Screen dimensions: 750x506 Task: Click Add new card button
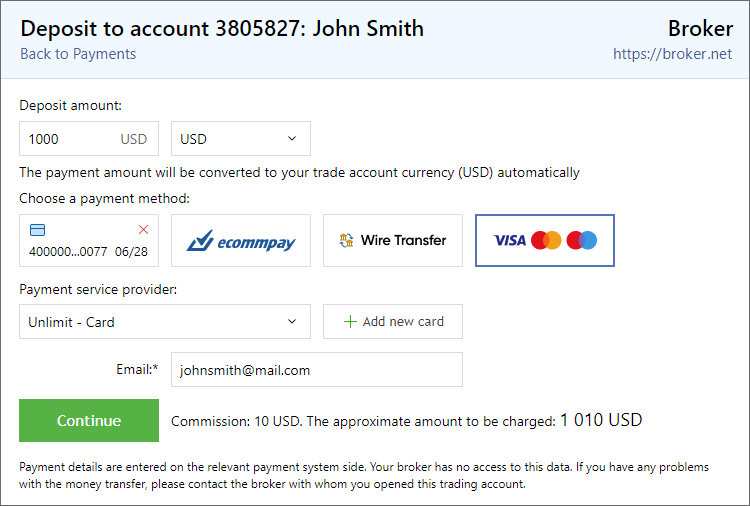click(x=393, y=322)
